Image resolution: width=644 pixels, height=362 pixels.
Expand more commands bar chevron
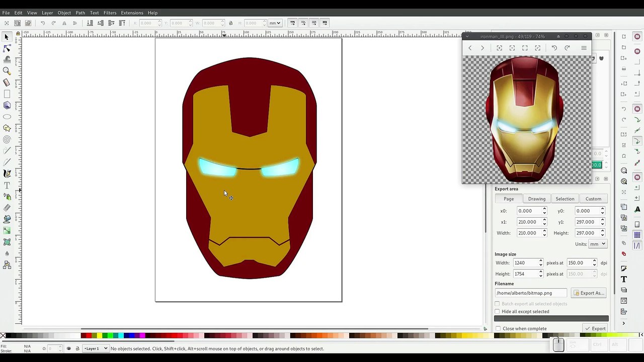click(624, 323)
